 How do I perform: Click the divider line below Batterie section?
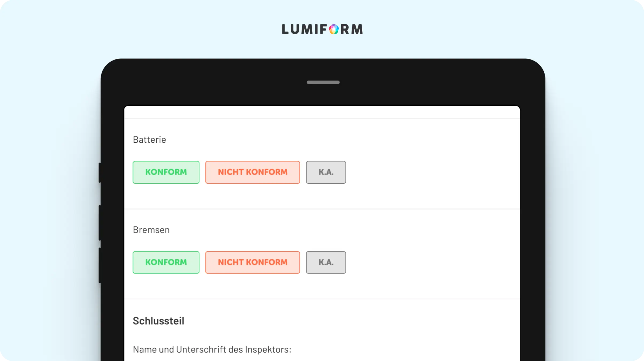322,209
